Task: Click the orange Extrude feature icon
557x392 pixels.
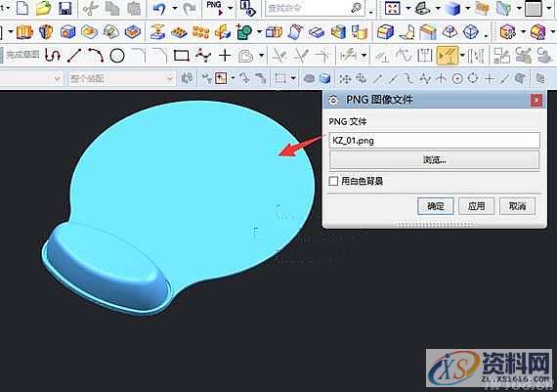Action: [24, 31]
